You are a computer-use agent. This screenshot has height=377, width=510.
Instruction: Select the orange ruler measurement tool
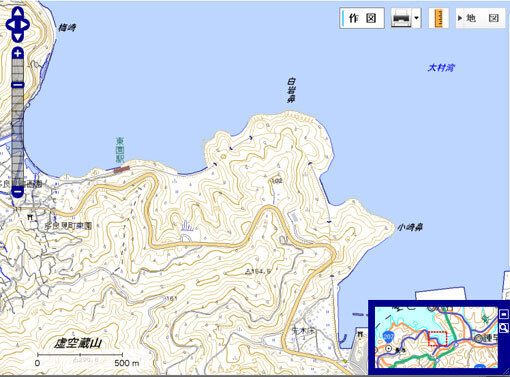pyautogui.click(x=439, y=18)
